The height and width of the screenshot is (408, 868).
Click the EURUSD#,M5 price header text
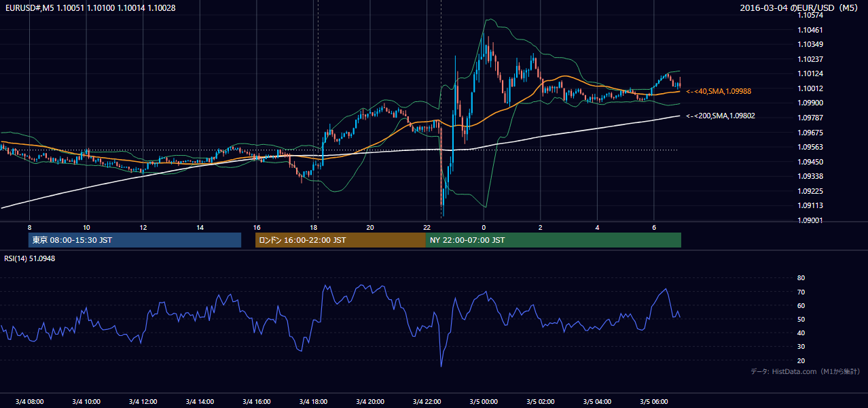90,7
